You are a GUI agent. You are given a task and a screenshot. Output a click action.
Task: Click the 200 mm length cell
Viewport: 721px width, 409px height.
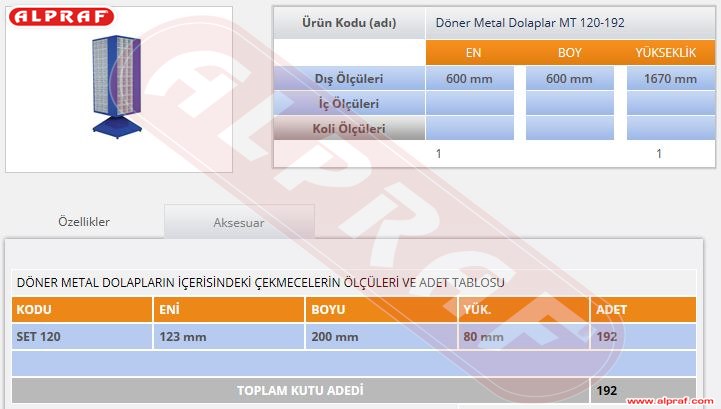[376, 337]
